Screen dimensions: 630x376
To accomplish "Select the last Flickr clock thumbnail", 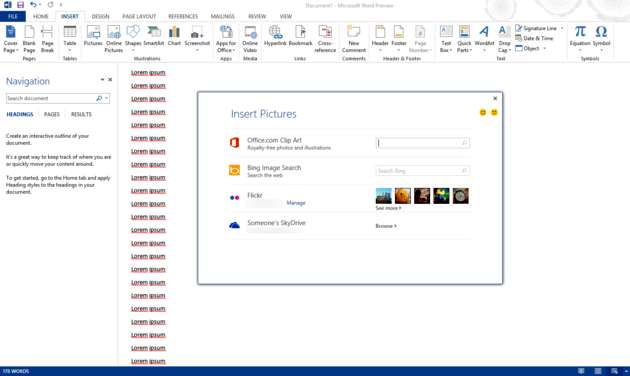I will (x=460, y=196).
